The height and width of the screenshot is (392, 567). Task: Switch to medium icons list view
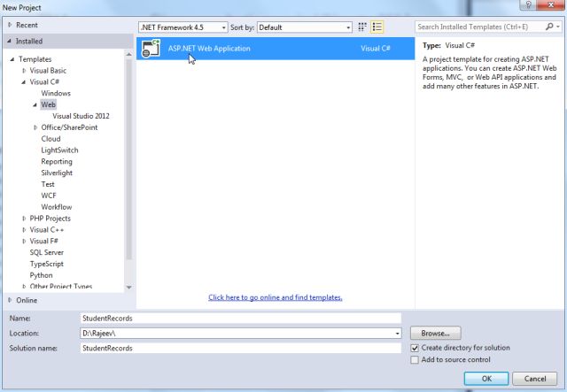tap(377, 27)
